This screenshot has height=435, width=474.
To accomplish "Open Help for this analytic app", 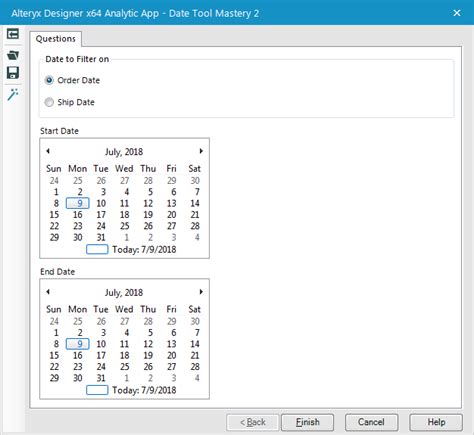I will tap(436, 422).
